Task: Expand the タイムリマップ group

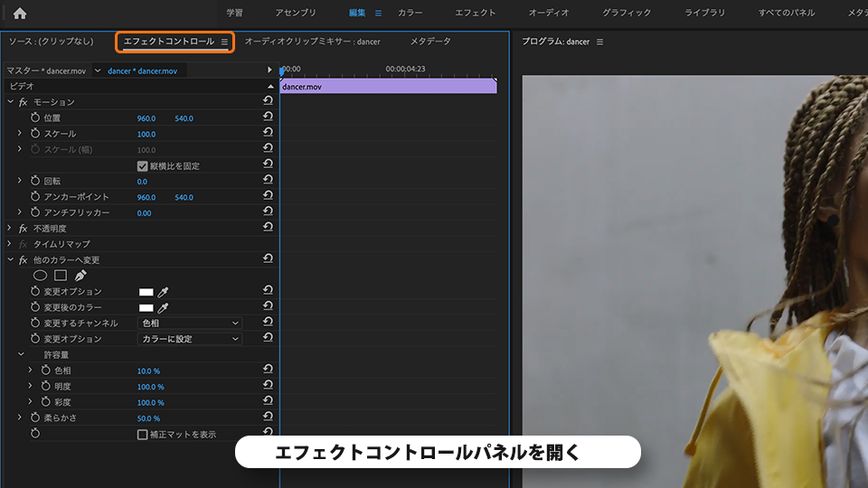Action: tap(9, 243)
